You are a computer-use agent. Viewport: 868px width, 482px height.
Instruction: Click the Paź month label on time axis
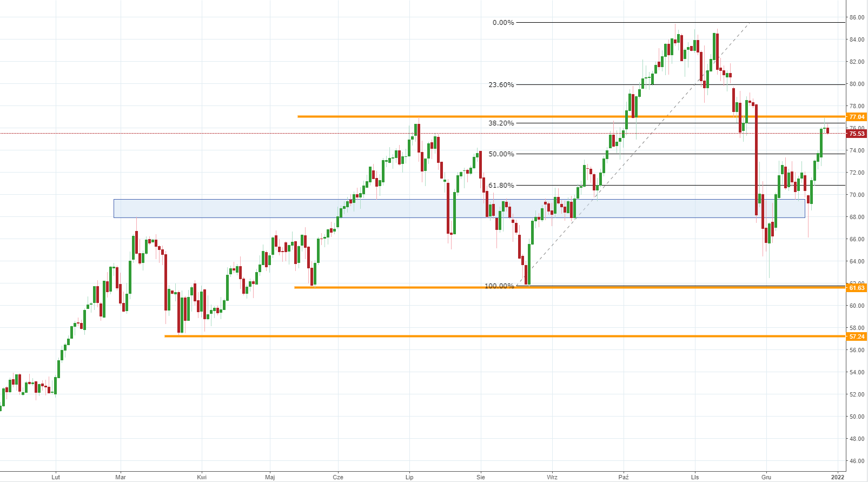pos(624,477)
